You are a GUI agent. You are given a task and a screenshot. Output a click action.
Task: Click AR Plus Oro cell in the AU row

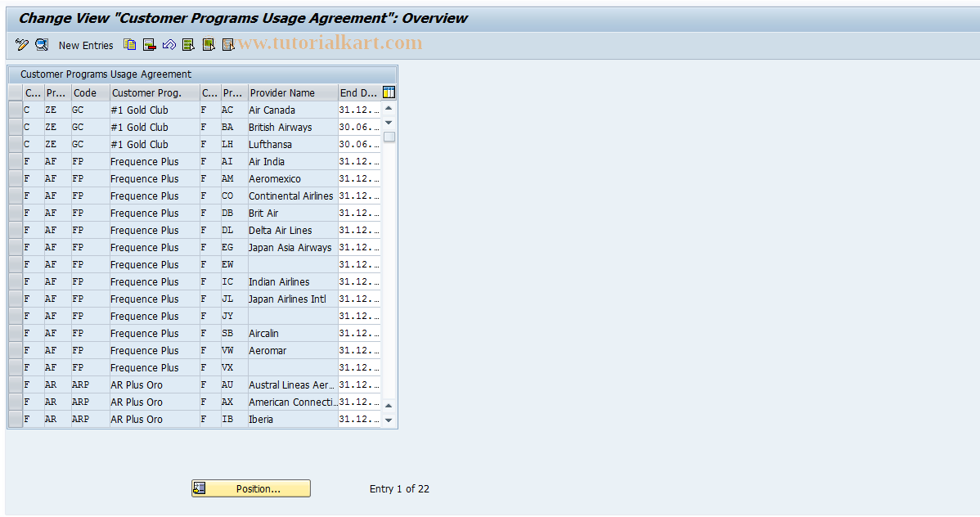pyautogui.click(x=155, y=384)
